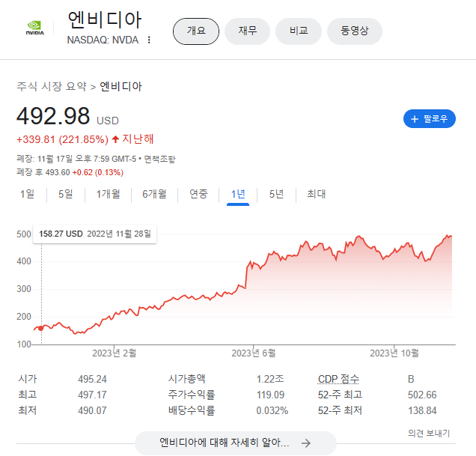Click the 폐장 후 493.60 after-hours text
This screenshot has width=476, height=456.
point(70,172)
